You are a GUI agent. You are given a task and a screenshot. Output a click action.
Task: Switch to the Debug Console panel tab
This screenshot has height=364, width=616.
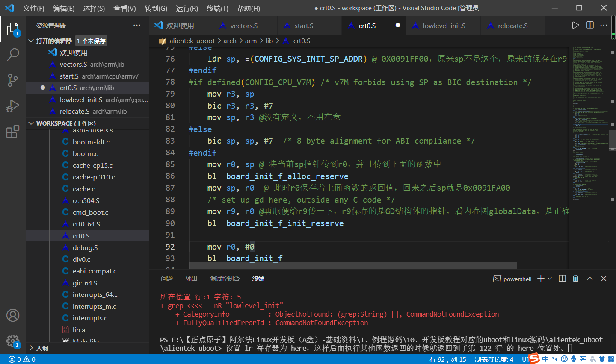(225, 279)
